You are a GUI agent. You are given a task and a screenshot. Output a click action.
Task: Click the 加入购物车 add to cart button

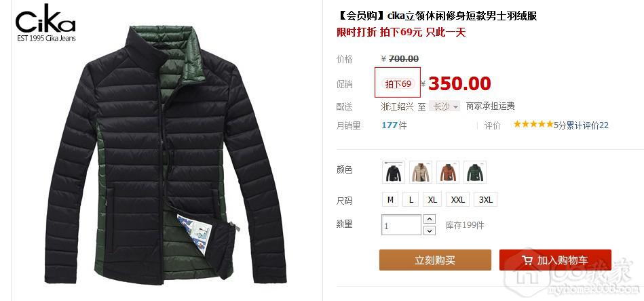coord(555,260)
